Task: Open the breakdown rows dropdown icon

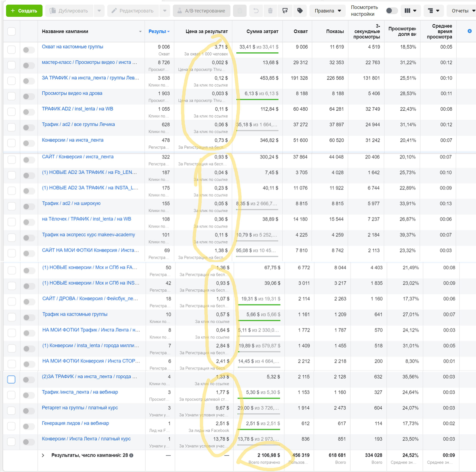Action: pos(433,11)
